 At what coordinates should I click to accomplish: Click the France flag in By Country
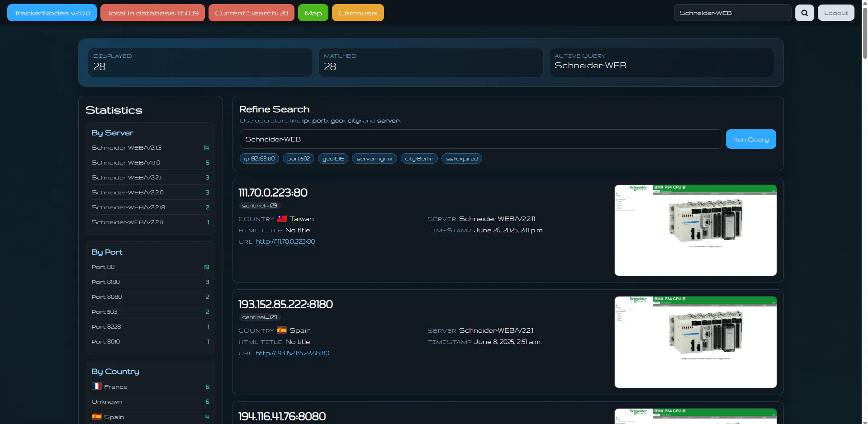click(x=97, y=386)
